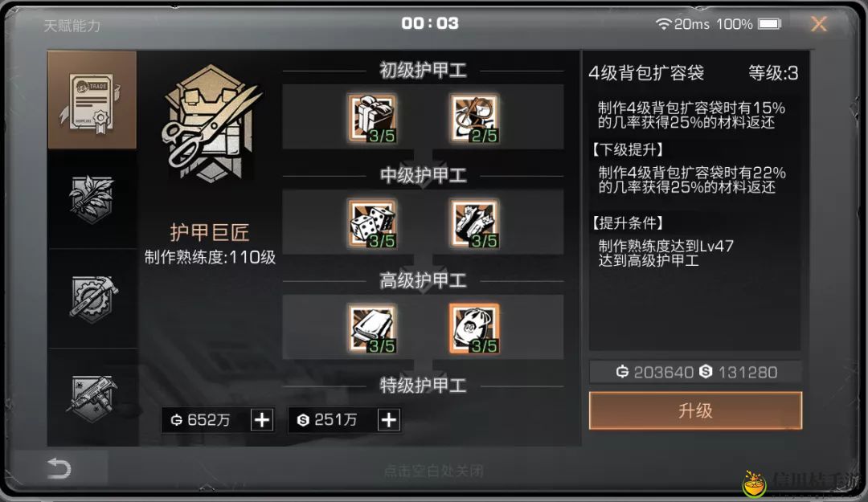Viewport: 868px width, 502px height.
Task: Tap the back arrow icon
Action: (59, 469)
